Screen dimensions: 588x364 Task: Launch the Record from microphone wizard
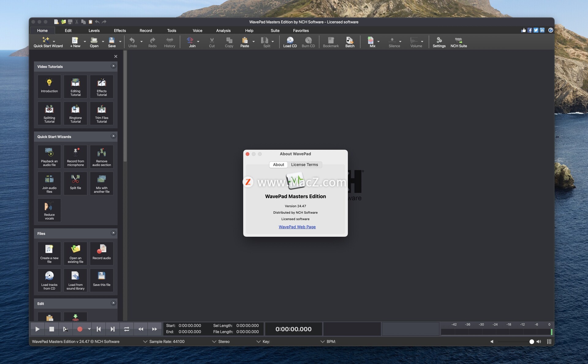(x=75, y=157)
